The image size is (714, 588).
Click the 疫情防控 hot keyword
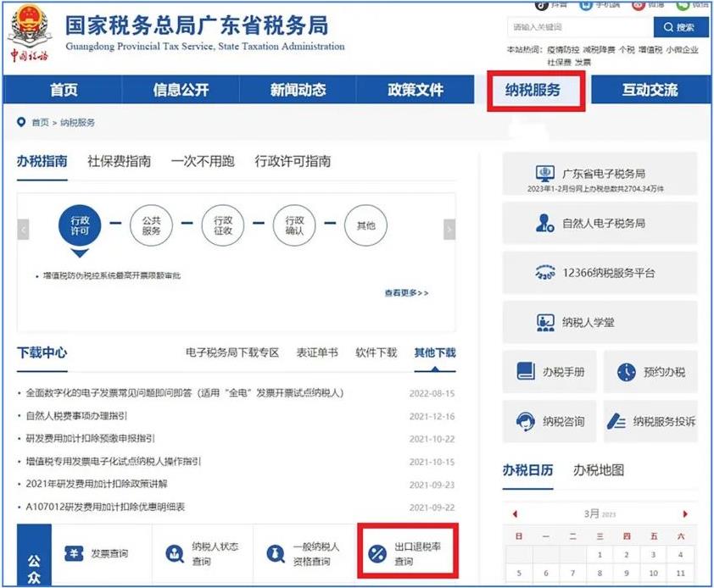click(563, 50)
